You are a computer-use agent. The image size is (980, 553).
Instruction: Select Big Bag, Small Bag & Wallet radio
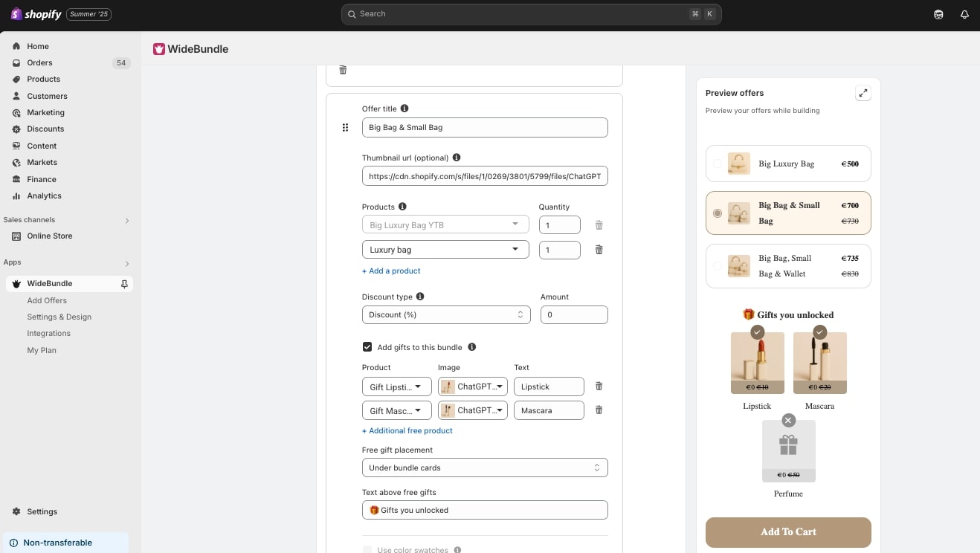pyautogui.click(x=717, y=266)
